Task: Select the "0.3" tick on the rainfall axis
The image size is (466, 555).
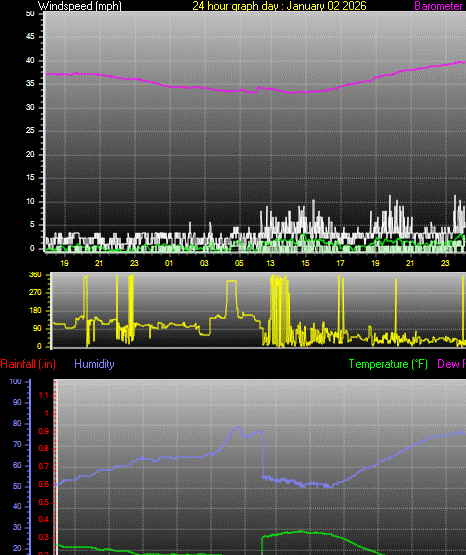Action: pos(44,538)
